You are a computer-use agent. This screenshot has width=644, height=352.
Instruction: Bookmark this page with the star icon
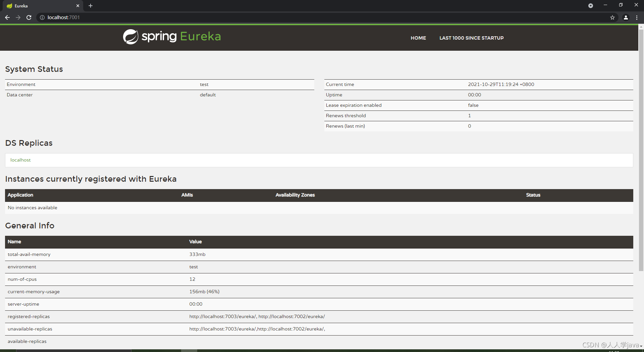(612, 17)
